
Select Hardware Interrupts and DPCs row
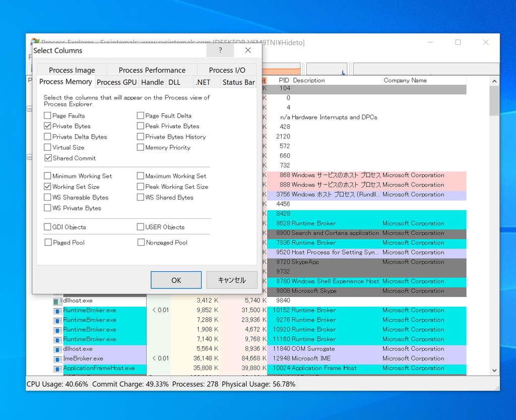(367, 117)
